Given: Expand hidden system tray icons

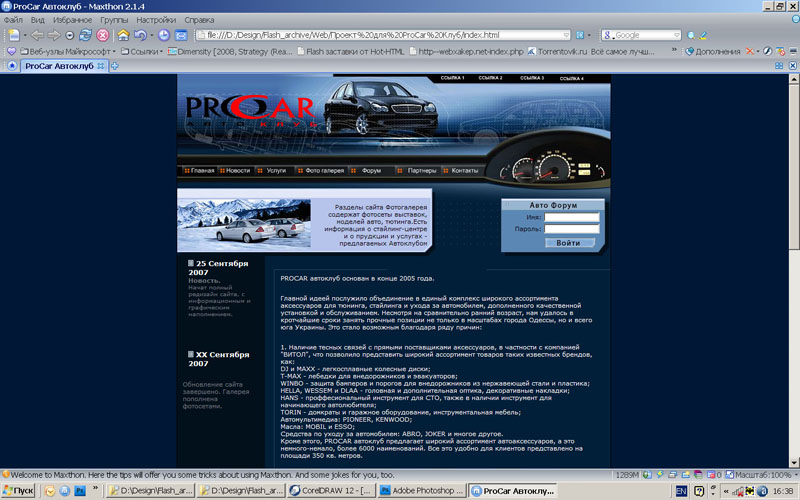Looking at the screenshot, I should [726, 491].
